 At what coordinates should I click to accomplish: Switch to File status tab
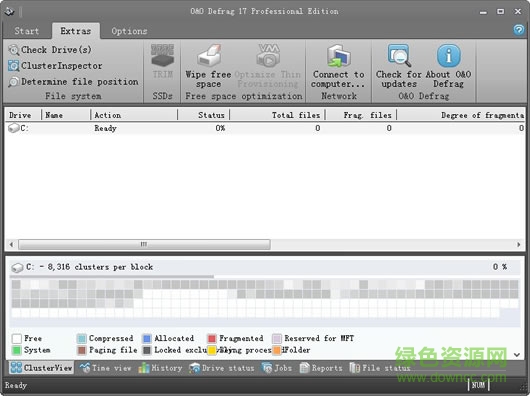pyautogui.click(x=380, y=368)
